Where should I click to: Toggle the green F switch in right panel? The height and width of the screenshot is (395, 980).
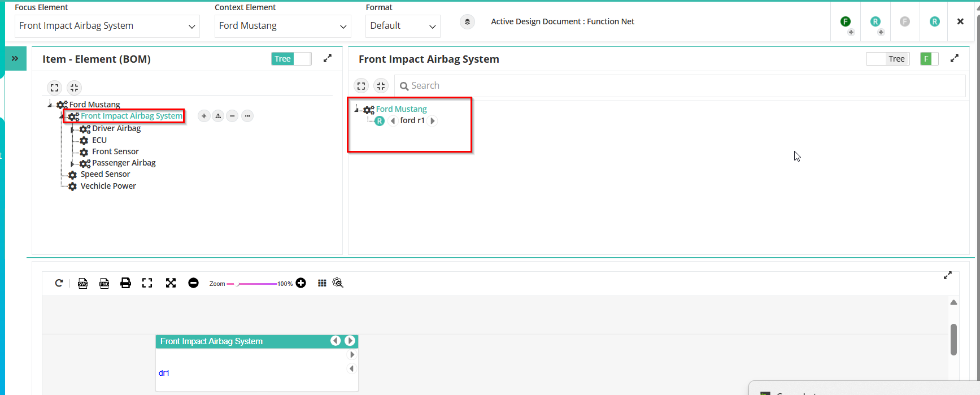coord(929,59)
